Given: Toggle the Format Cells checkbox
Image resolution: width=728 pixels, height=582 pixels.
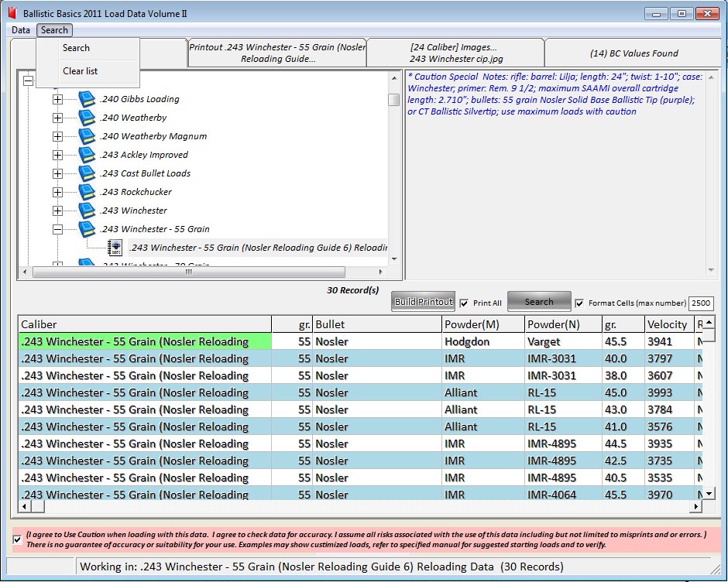Looking at the screenshot, I should (579, 303).
